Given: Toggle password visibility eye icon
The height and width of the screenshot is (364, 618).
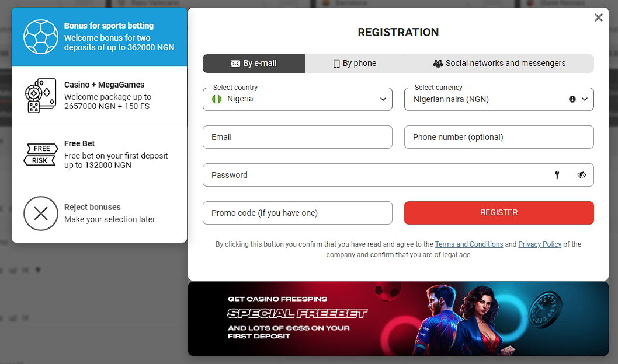Looking at the screenshot, I should 581,175.
